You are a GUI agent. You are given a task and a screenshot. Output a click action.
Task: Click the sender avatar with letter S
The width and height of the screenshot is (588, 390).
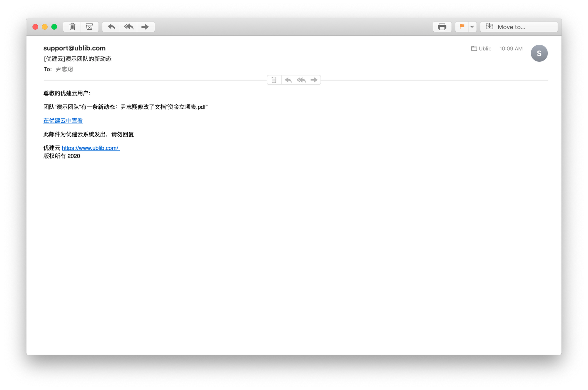[539, 53]
